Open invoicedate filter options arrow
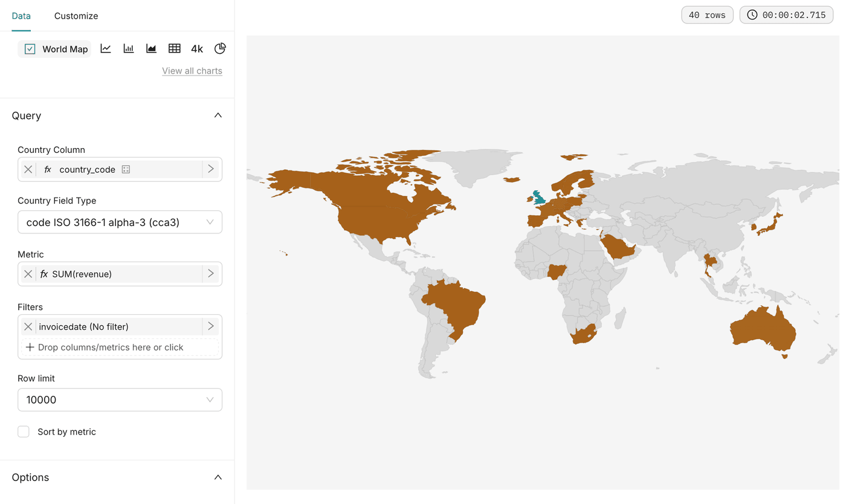The height and width of the screenshot is (504, 846). click(x=211, y=326)
